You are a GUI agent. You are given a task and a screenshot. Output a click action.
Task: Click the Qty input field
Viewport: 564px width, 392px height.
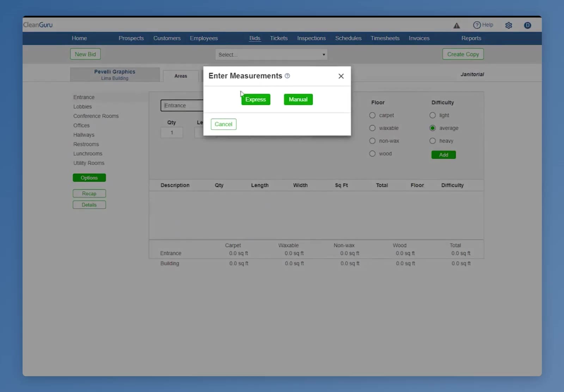coord(172,133)
